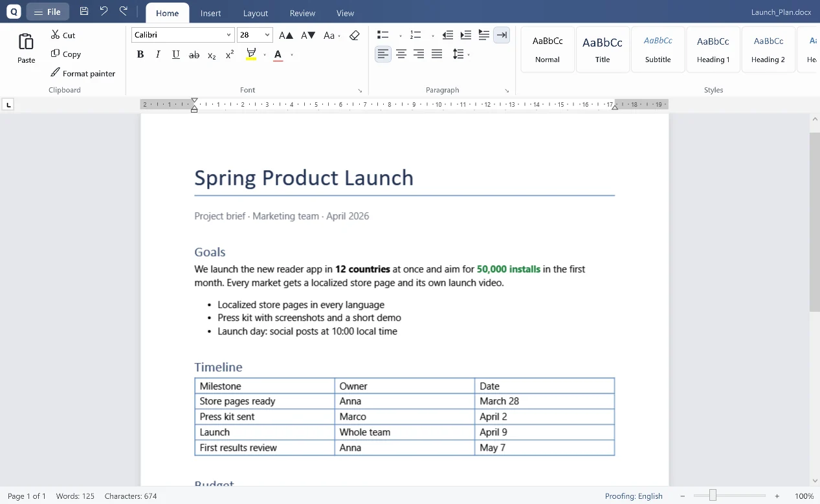Click the Redo arrow icon
The height and width of the screenshot is (504, 820).
pyautogui.click(x=124, y=11)
